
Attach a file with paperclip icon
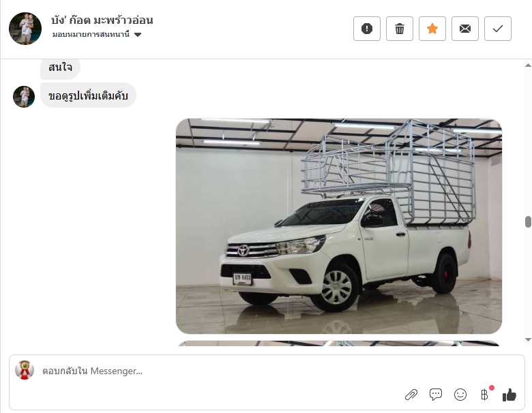[x=411, y=395]
